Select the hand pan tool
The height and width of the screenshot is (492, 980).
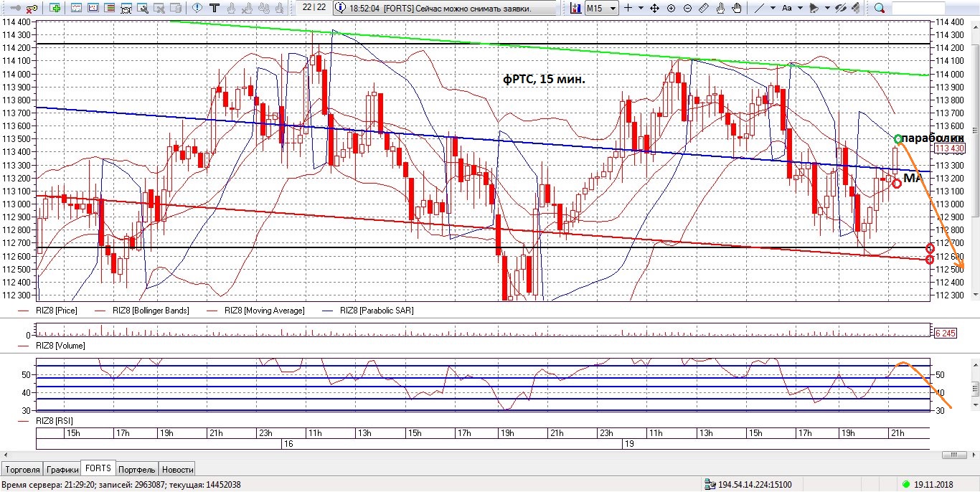(738, 8)
